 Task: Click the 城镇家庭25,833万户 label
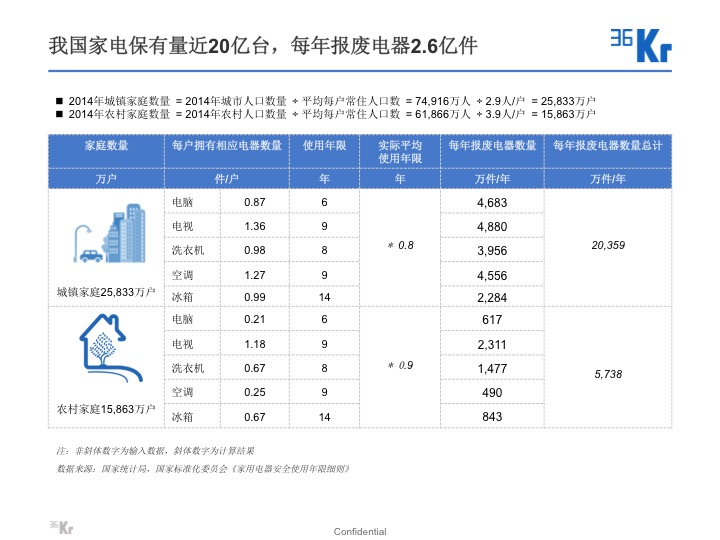[105, 292]
